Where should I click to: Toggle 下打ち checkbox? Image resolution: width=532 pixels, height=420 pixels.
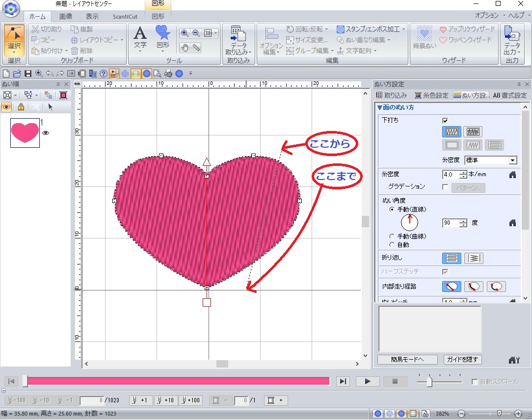tap(445, 120)
